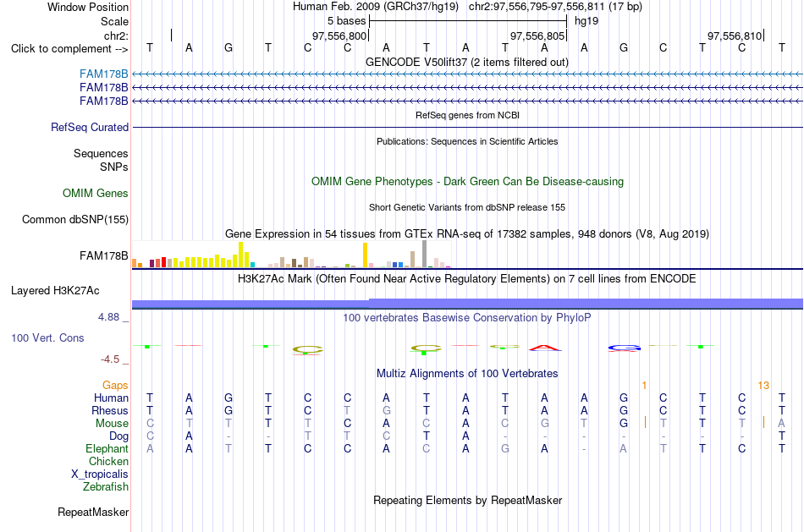Select the Mouse alignment row label
This screenshot has width=804, height=532.
pyautogui.click(x=112, y=424)
